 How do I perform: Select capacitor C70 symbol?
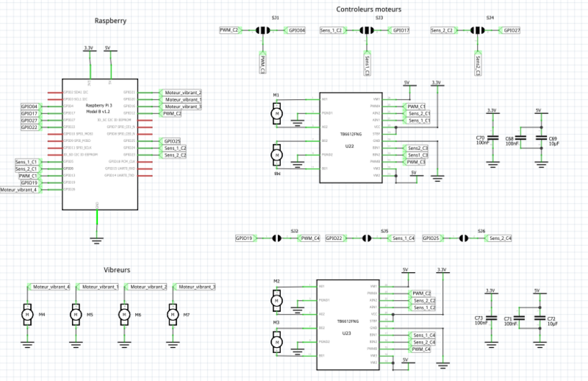click(x=492, y=138)
